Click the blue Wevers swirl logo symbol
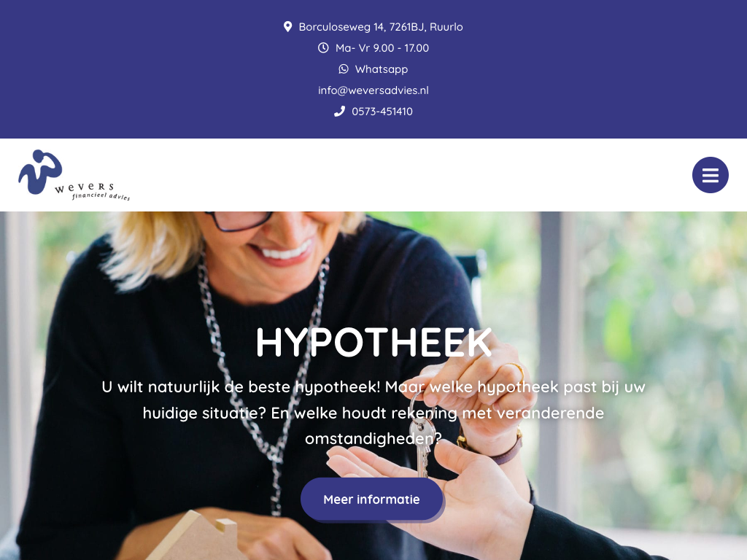 [40, 172]
